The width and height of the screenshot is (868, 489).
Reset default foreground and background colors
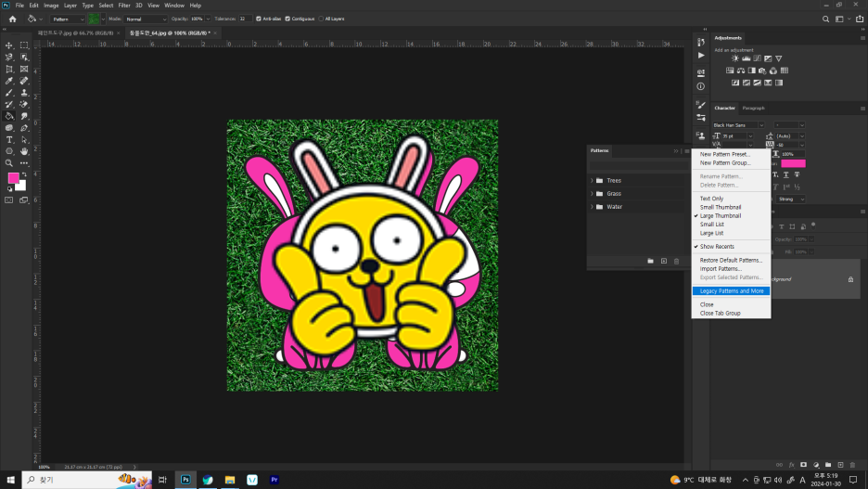tap(9, 189)
